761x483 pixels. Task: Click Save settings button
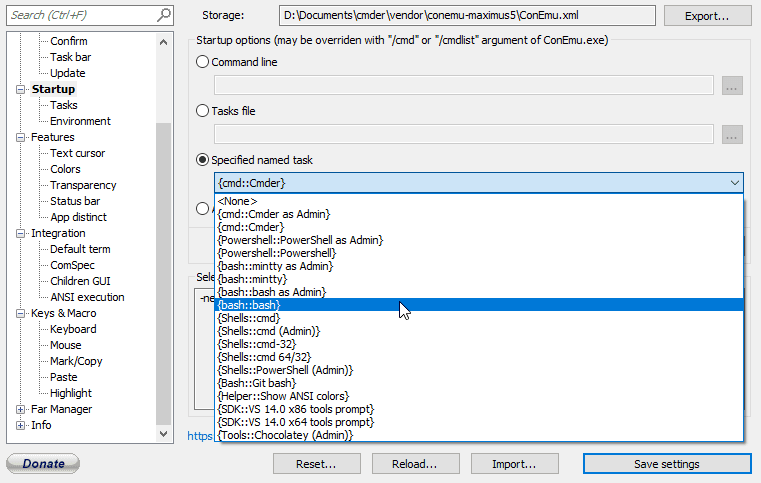667,464
